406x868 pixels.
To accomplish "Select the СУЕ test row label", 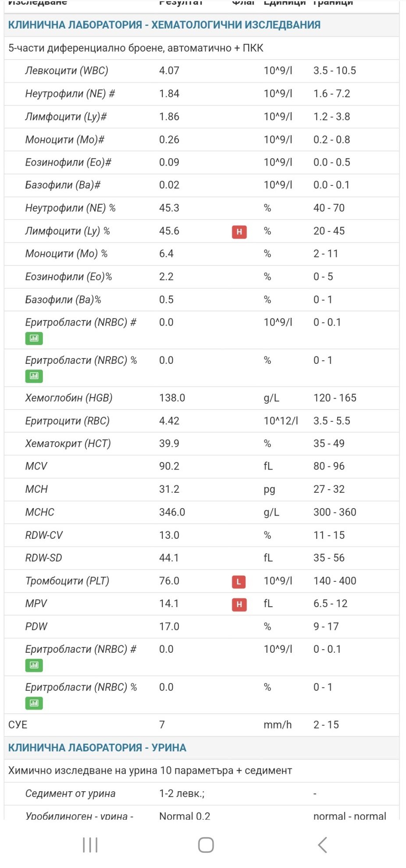I will (18, 725).
